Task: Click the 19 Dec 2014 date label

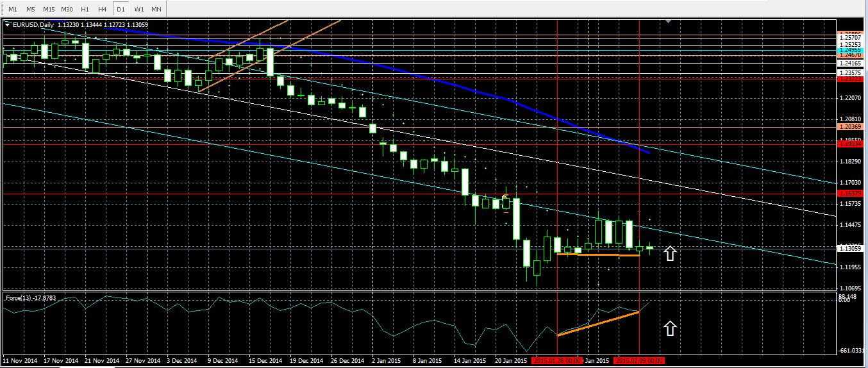Action: [x=306, y=361]
